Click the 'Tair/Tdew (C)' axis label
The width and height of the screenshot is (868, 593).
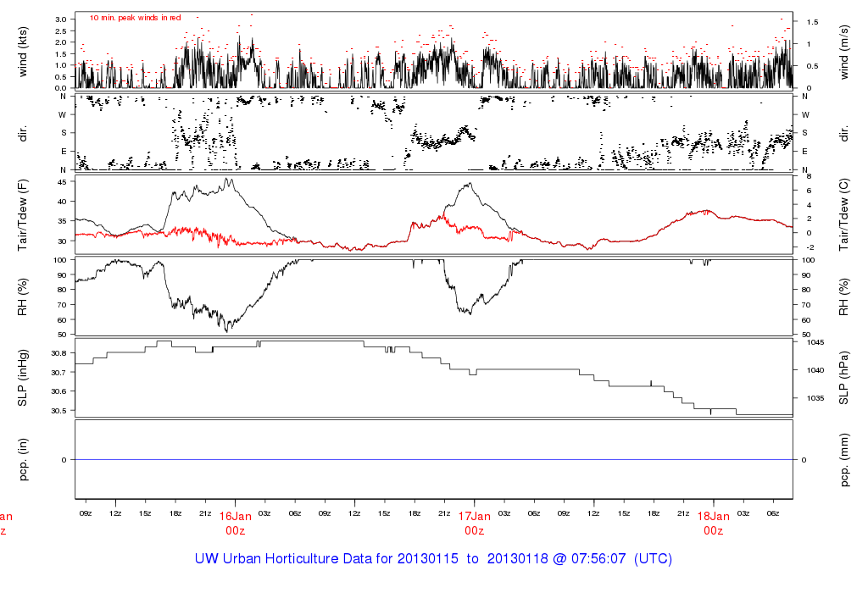[844, 215]
